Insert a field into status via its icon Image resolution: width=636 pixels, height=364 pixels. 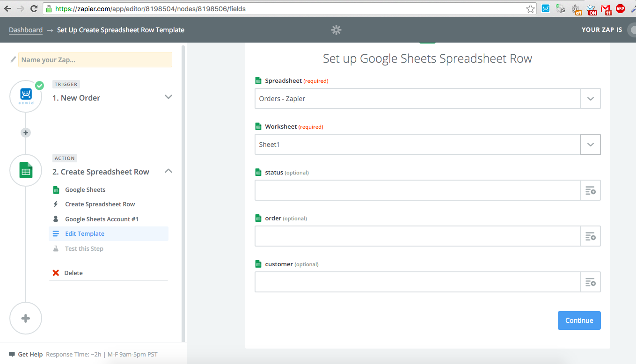coord(591,190)
